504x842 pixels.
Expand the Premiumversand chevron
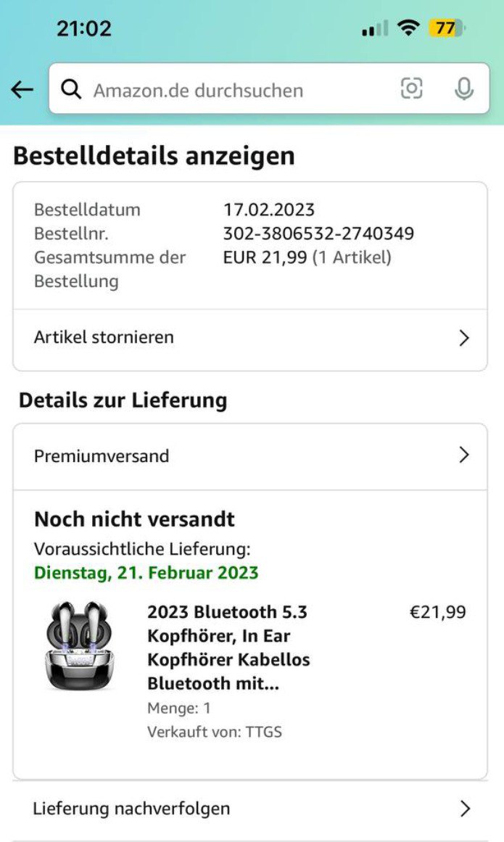(x=465, y=455)
